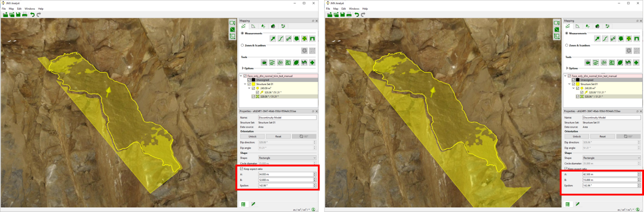Click camera view icon in right window viewport
The height and width of the screenshot is (212, 644).
556,23
